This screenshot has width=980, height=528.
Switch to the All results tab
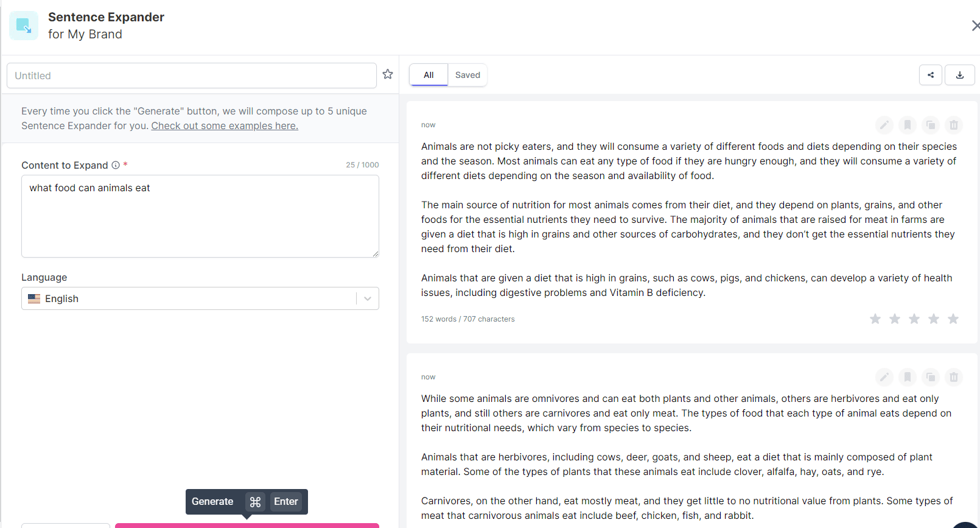[x=429, y=75]
